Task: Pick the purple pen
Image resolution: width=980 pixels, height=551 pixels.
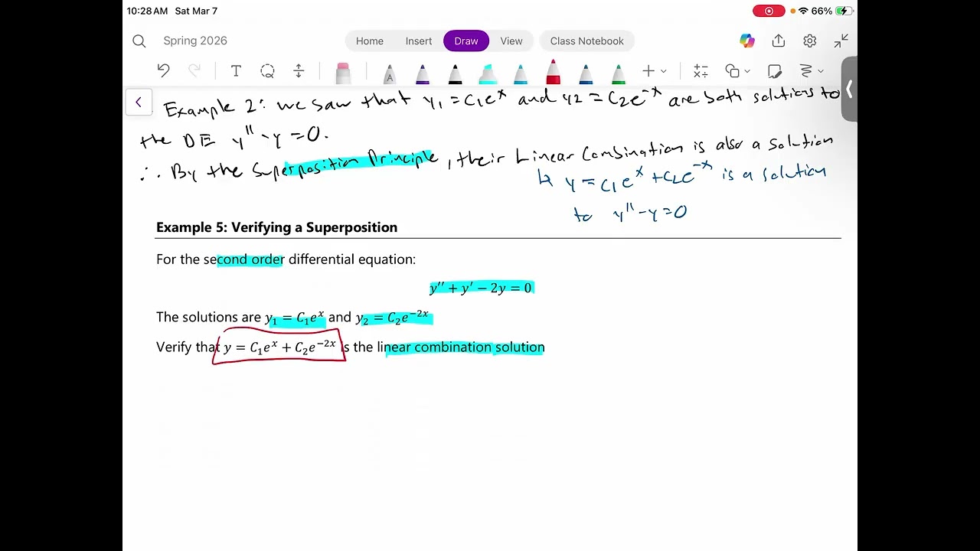Action: (x=422, y=73)
